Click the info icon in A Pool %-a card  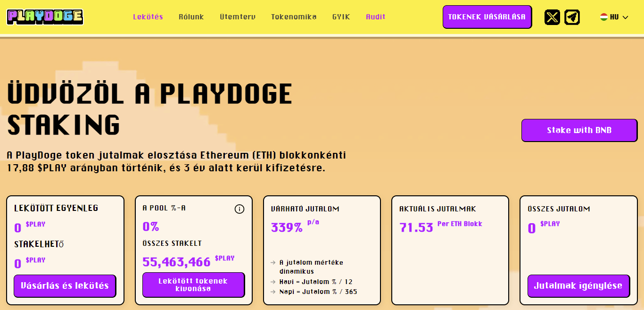pyautogui.click(x=239, y=209)
